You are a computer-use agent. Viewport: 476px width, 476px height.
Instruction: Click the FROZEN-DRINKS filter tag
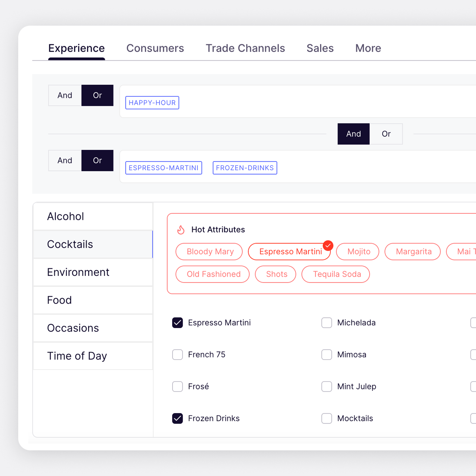coord(245,168)
